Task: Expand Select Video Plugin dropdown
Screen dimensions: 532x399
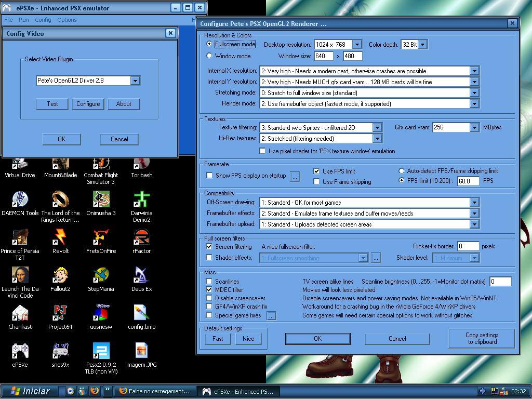Action: 135,81
